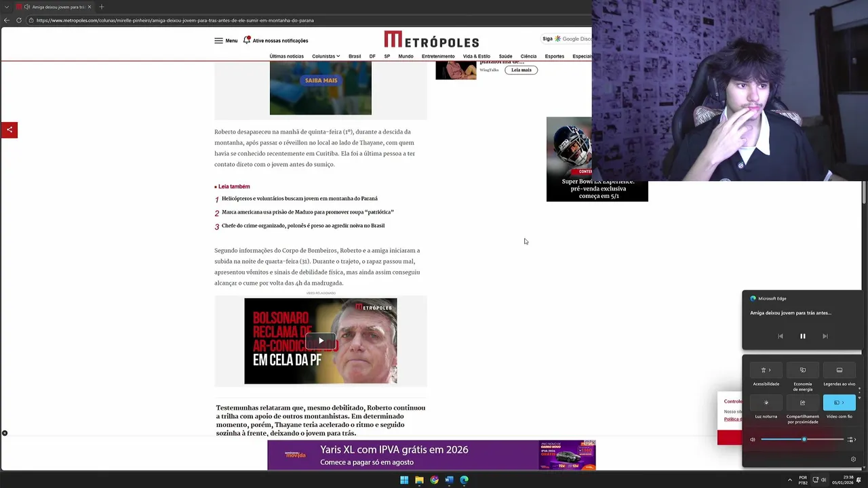Screen dimensions: 868x488
Task: Open the Esportes section
Action: [x=554, y=56]
